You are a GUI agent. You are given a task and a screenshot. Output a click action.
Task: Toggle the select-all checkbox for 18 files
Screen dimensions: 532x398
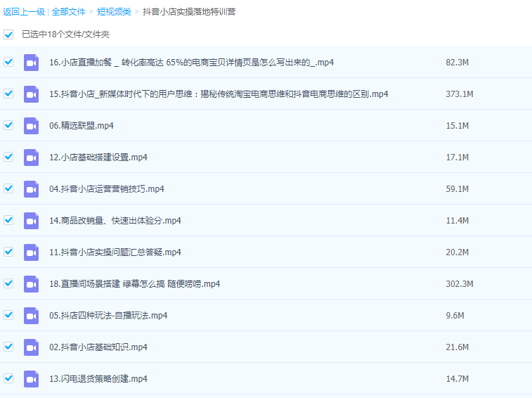8,34
